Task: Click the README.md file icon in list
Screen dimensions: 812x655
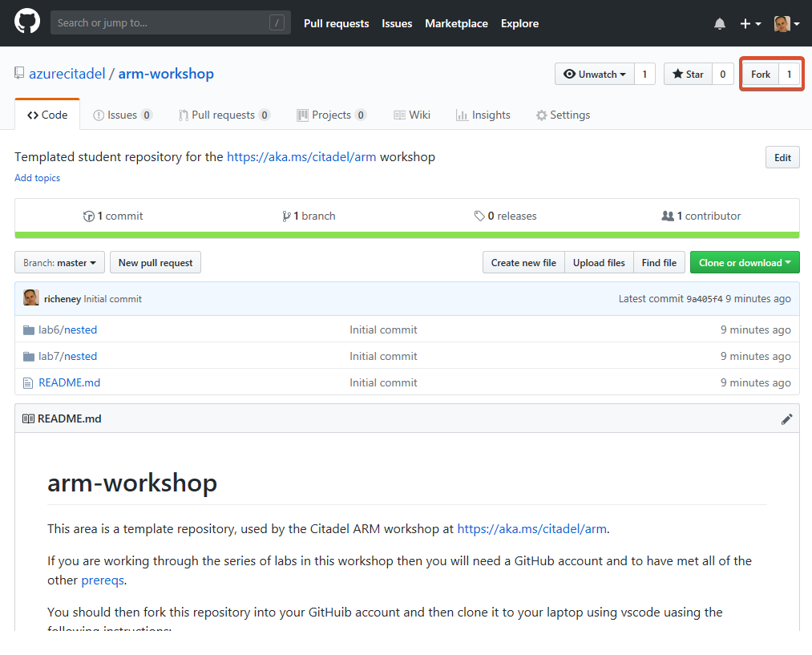Action: pyautogui.click(x=29, y=382)
